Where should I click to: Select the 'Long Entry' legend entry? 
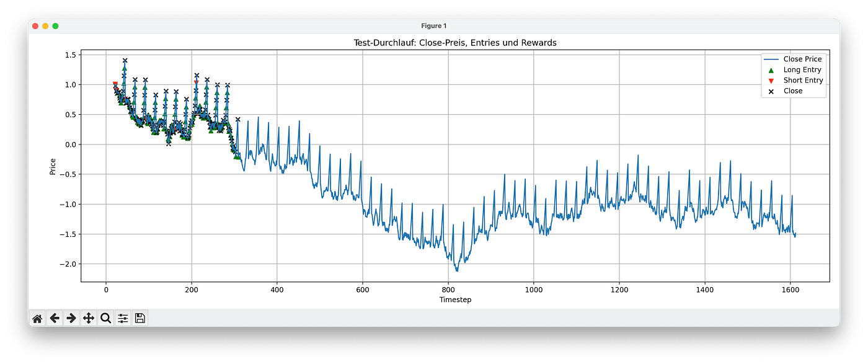[803, 70]
